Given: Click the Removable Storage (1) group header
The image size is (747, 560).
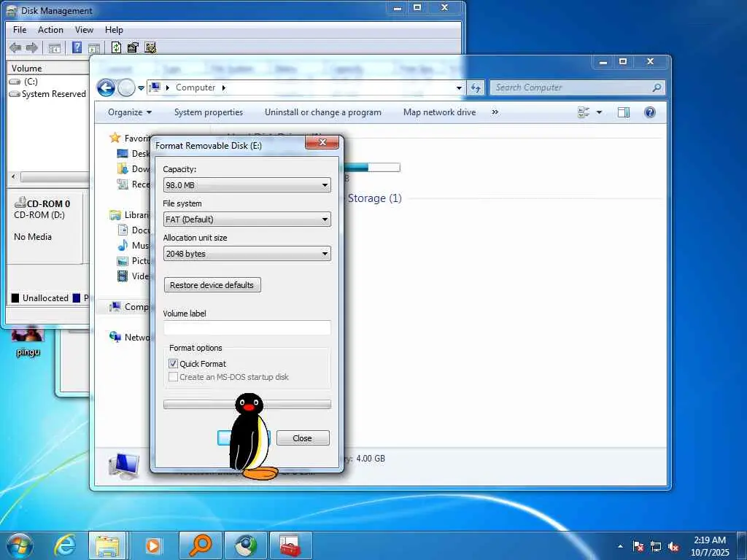Looking at the screenshot, I should pos(374,198).
